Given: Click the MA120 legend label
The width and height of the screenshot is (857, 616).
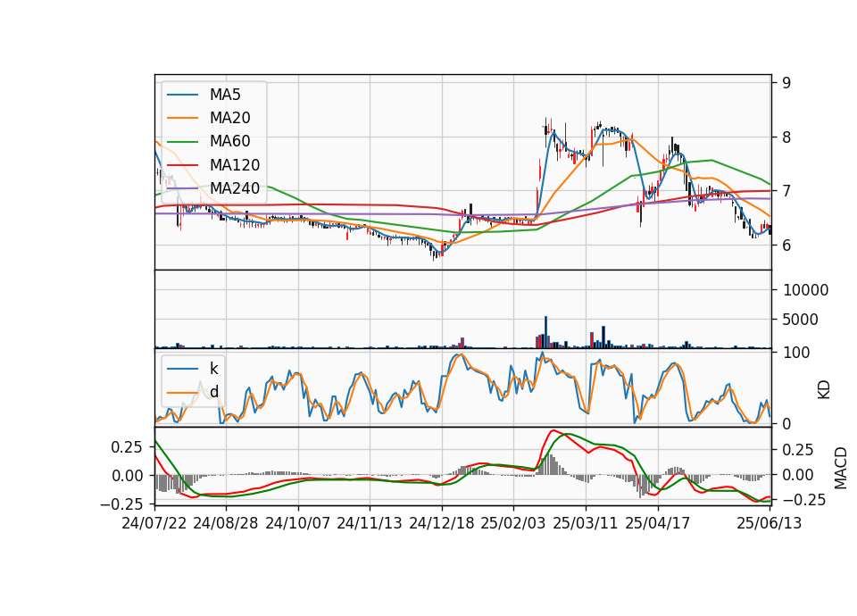Looking at the screenshot, I should (x=235, y=165).
